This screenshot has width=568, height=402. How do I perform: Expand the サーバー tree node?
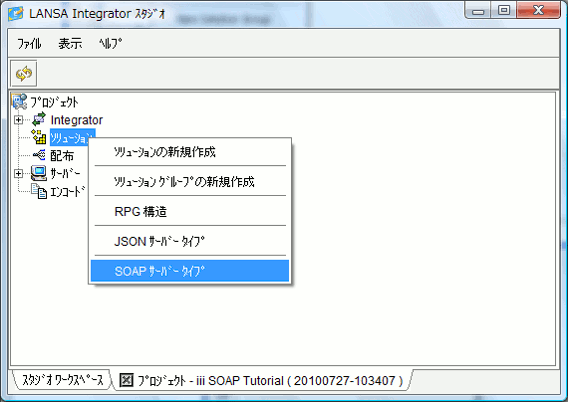pyautogui.click(x=18, y=173)
